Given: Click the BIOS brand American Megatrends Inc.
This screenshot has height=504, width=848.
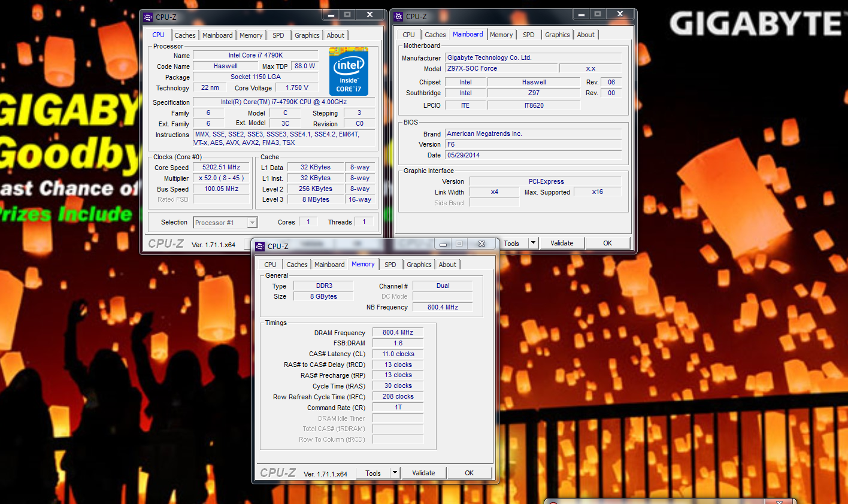Looking at the screenshot, I should (533, 134).
